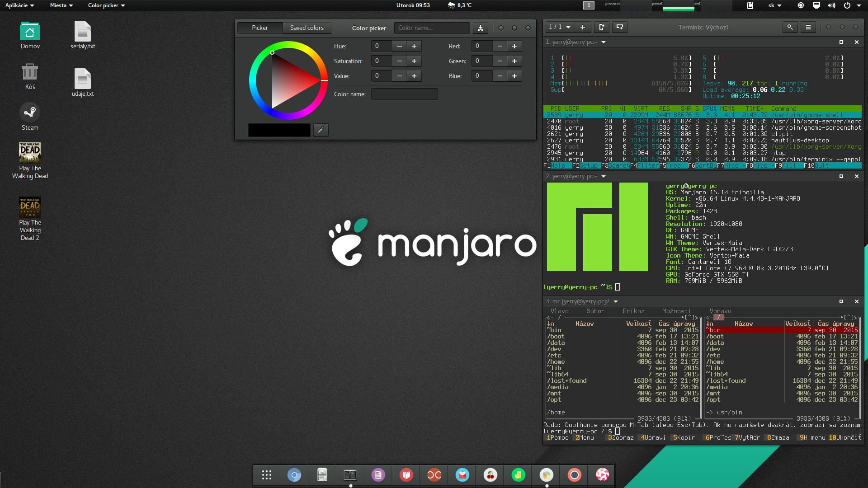868x488 pixels.
Task: Click the eyedropper pick-color button
Action: tap(321, 130)
